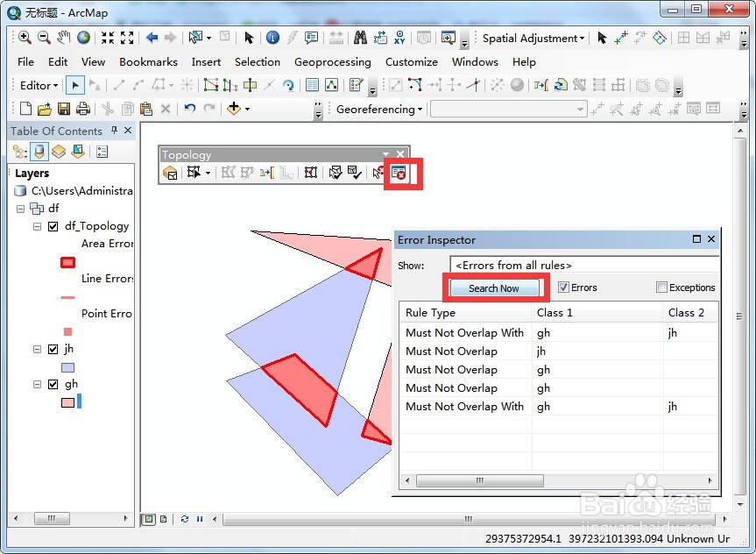Click the Full Extent globe icon
Screen dimensions: 756x554
coord(83,38)
